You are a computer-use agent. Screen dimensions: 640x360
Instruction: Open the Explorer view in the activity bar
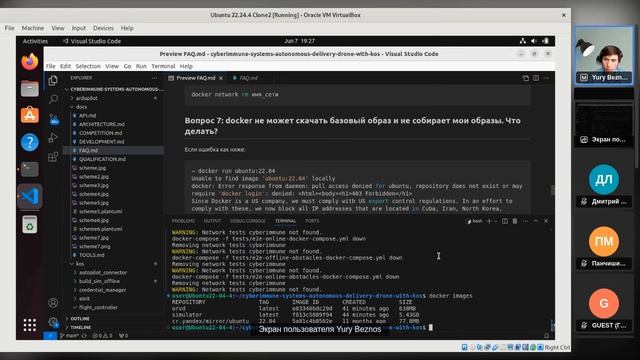pyautogui.click(x=53, y=80)
